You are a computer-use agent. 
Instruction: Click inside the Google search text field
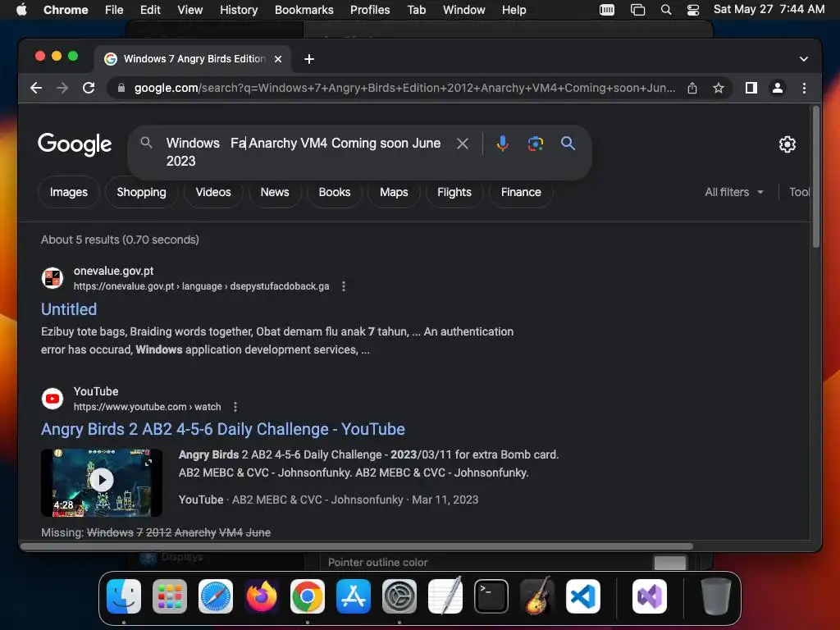pyautogui.click(x=304, y=152)
